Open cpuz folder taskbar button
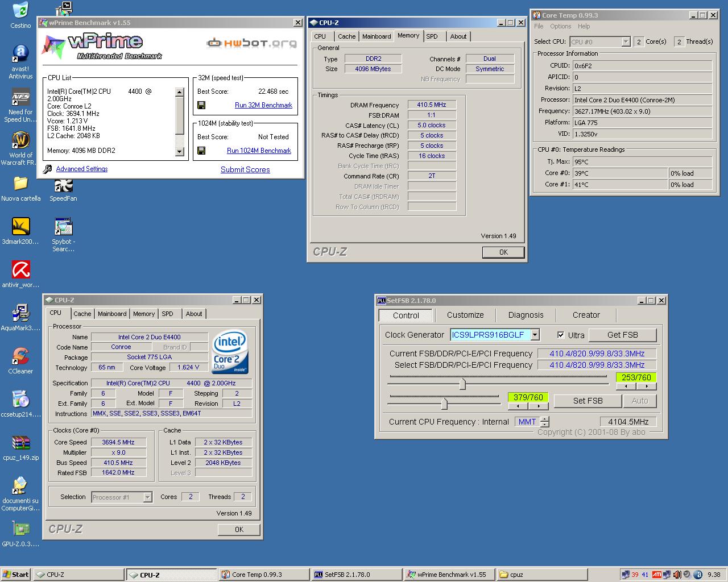 tap(541, 575)
